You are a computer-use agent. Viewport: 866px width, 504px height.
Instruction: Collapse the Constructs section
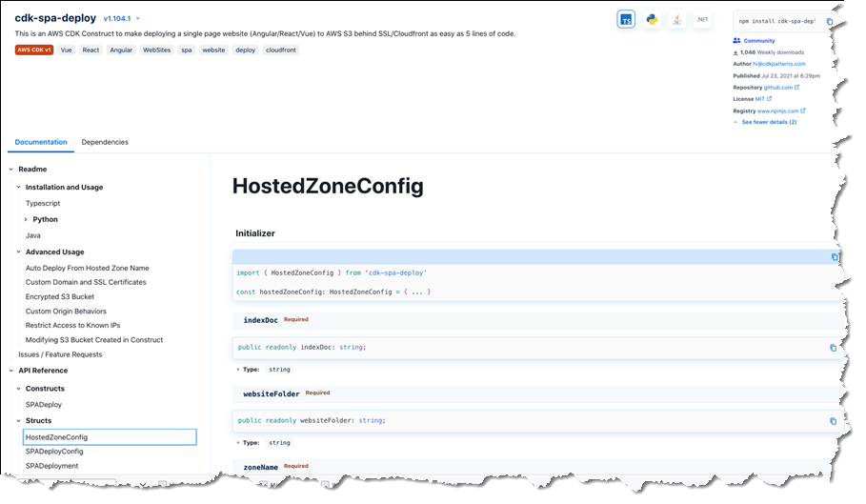(18, 389)
